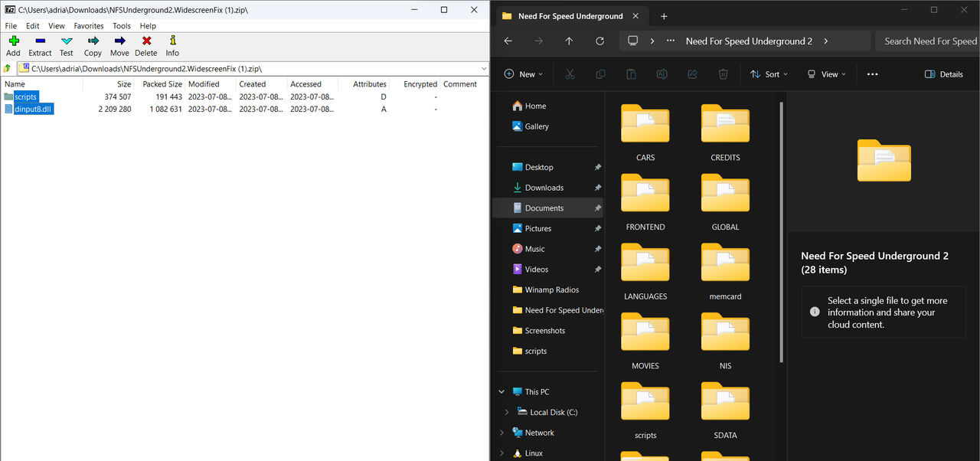Screen dimensions: 980x461
Task: Open the Tools menu in 7-Zip
Action: click(122, 26)
